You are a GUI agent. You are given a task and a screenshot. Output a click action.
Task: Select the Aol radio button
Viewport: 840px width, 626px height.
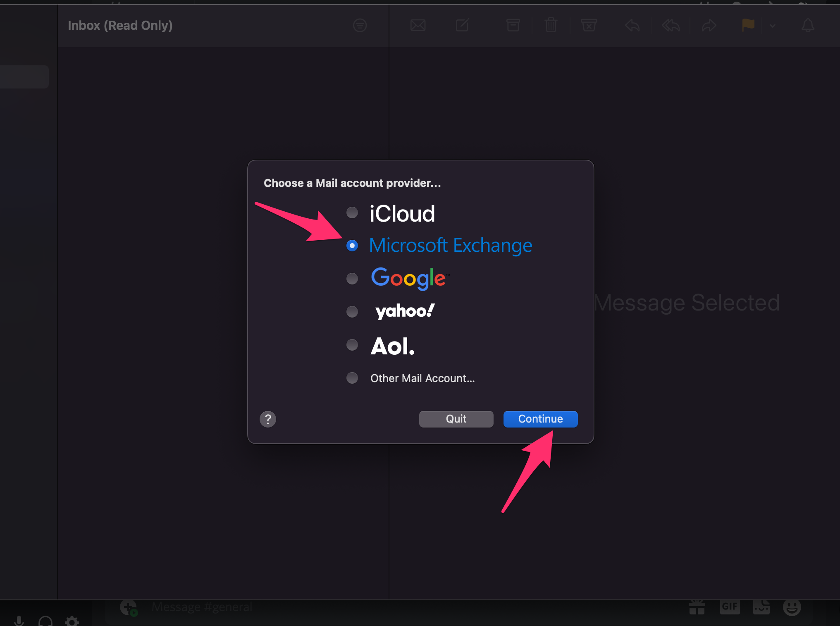tap(352, 345)
